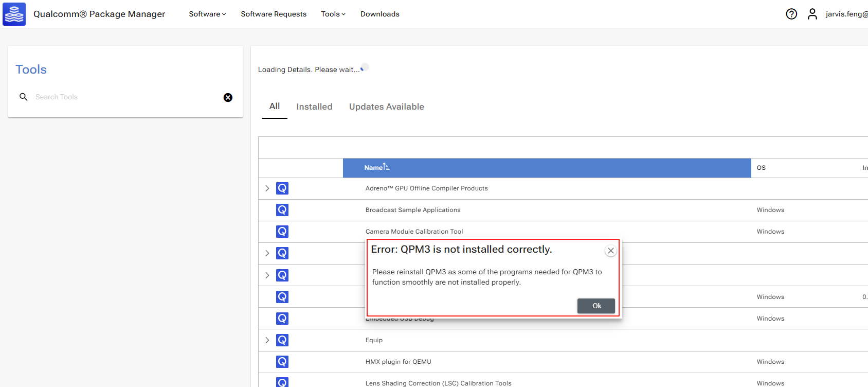
Task: Click the Q icon for Equip row
Action: point(282,340)
